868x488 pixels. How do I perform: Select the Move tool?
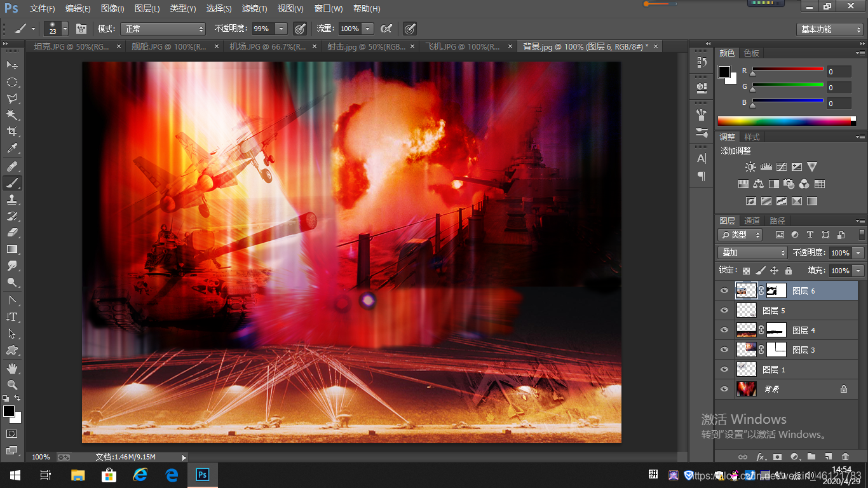12,65
